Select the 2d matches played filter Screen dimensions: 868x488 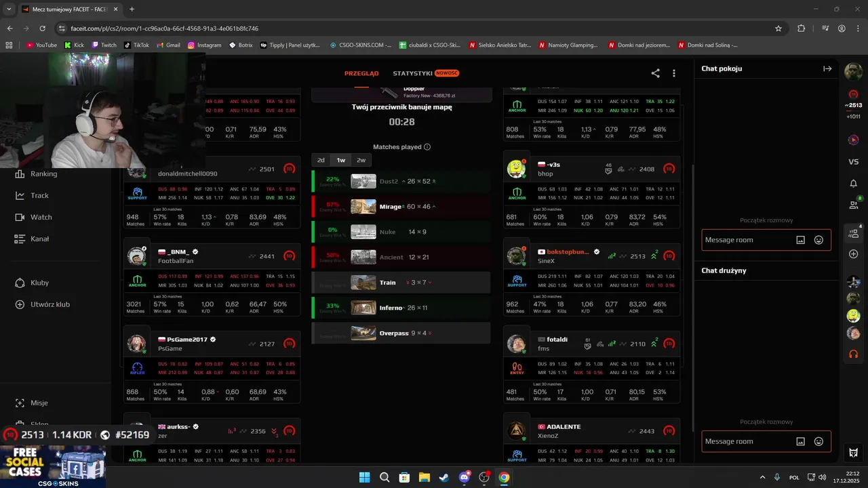pyautogui.click(x=321, y=160)
